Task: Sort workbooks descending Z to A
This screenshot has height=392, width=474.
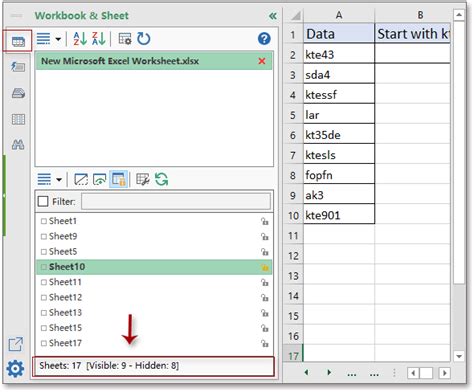Action: point(99,39)
